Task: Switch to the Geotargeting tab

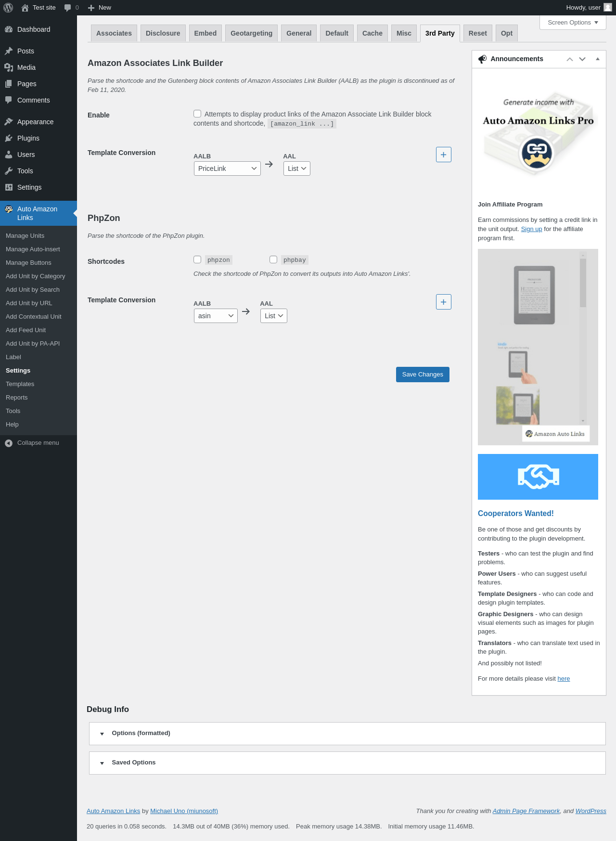Action: [x=252, y=33]
